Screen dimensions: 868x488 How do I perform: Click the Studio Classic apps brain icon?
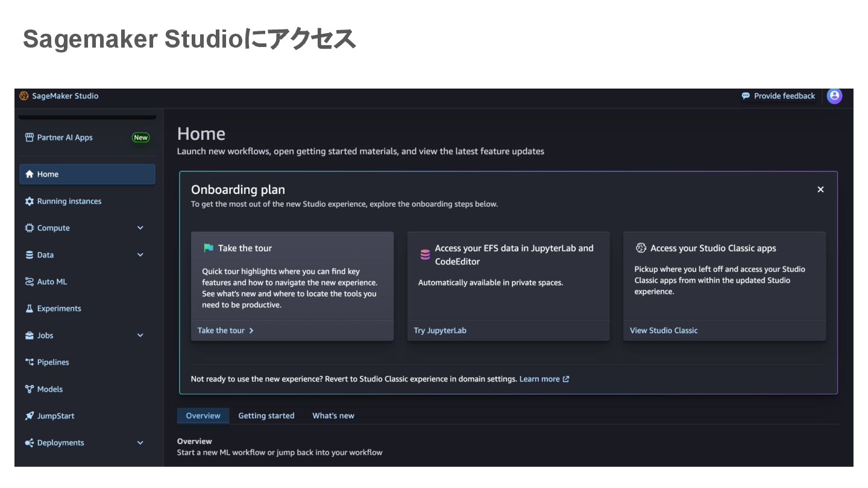(641, 248)
